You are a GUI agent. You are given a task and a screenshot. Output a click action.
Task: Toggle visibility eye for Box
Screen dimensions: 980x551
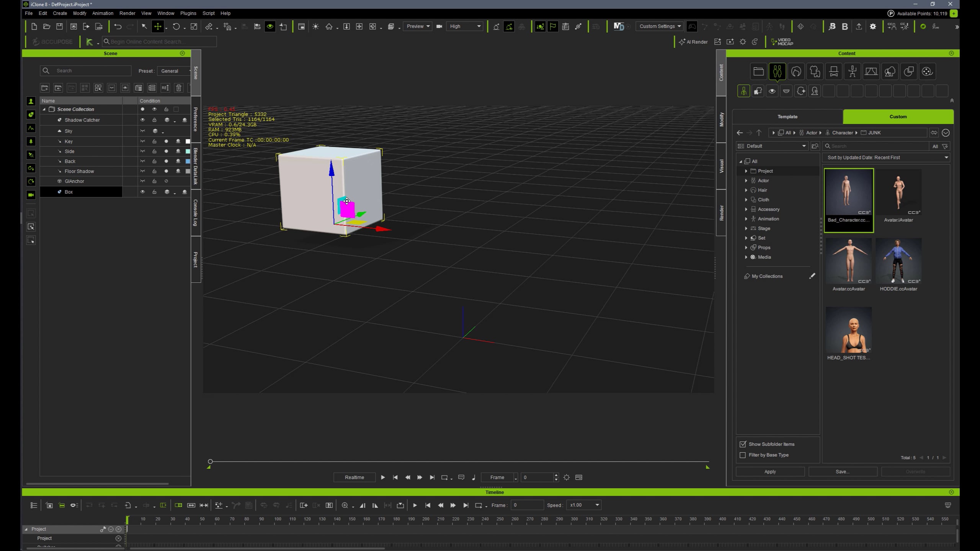tap(142, 192)
